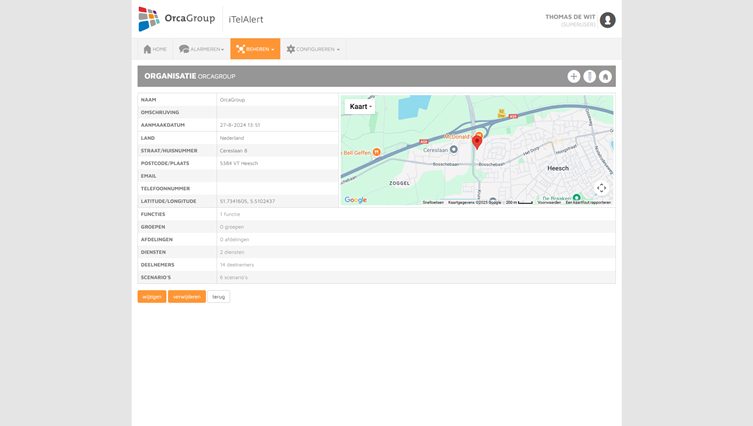Click the '0 groepen' value
This screenshot has height=426, width=753.
click(232, 227)
